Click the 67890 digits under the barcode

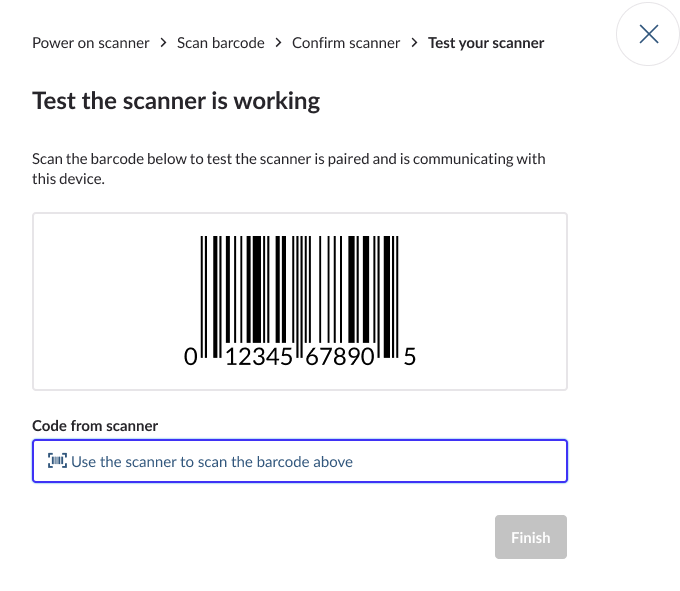[x=339, y=357]
